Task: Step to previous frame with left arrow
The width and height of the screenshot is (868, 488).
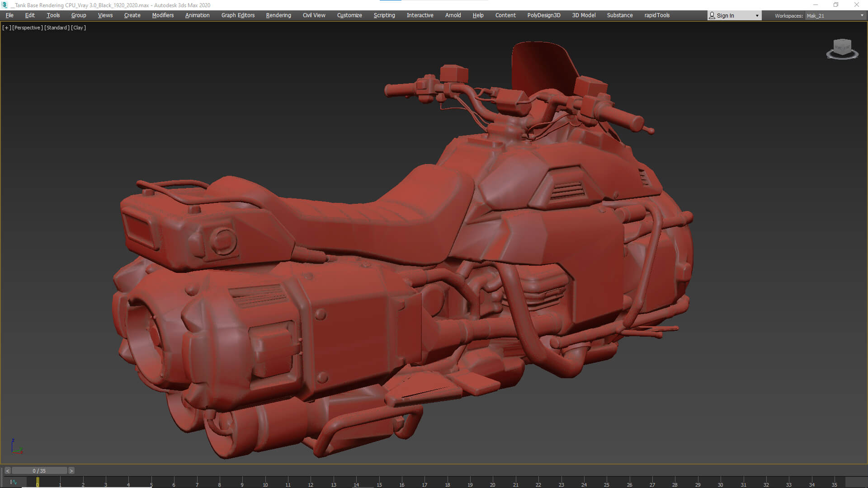Action: pyautogui.click(x=8, y=471)
